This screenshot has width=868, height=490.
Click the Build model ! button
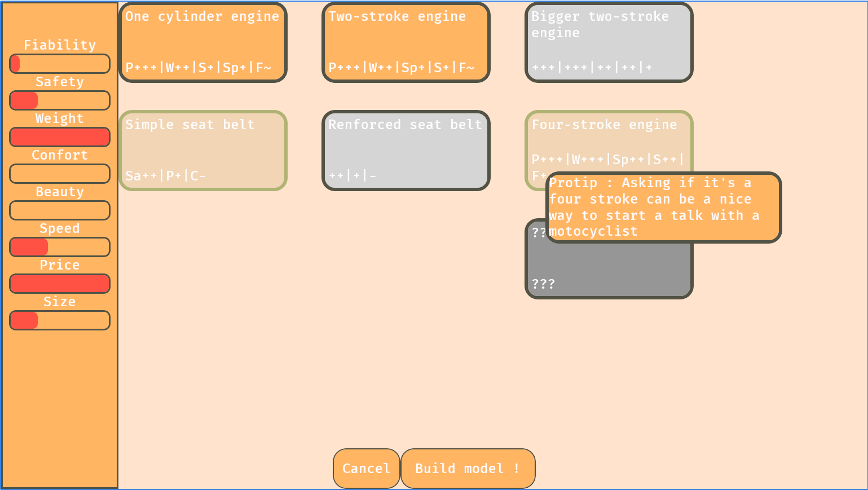point(468,469)
